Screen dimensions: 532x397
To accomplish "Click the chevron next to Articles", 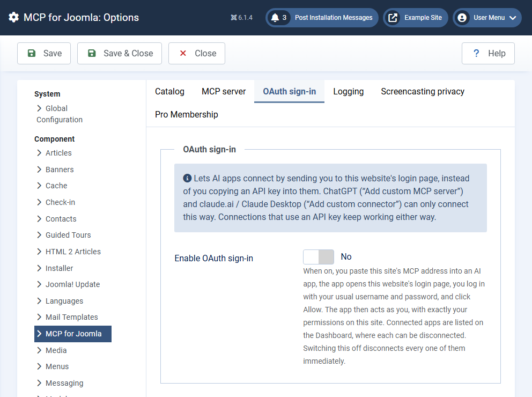I will tap(39, 153).
